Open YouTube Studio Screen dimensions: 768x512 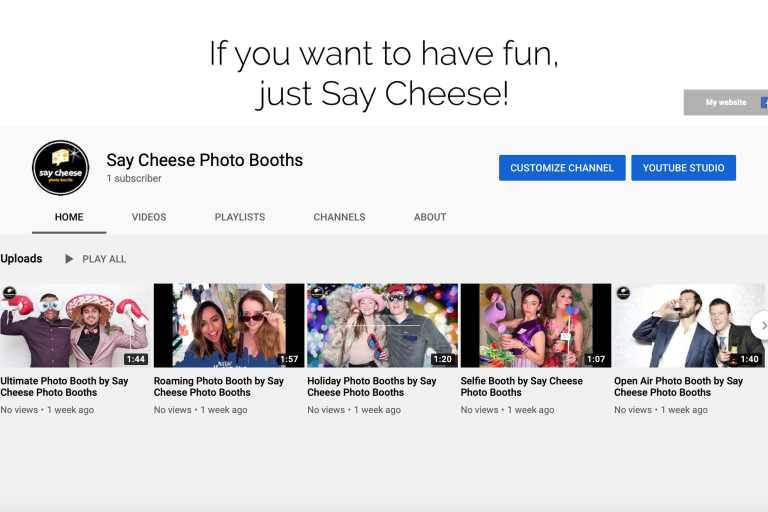coord(683,168)
